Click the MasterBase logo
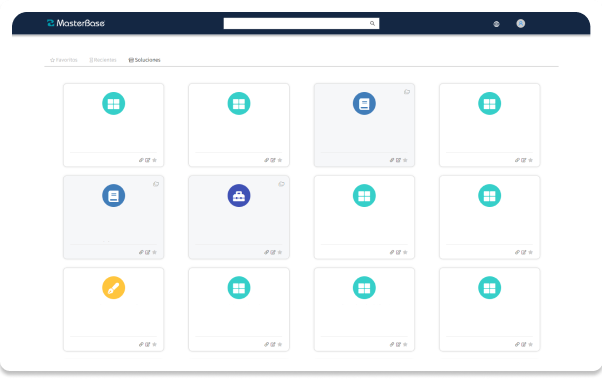The image size is (602, 379). coord(76,23)
